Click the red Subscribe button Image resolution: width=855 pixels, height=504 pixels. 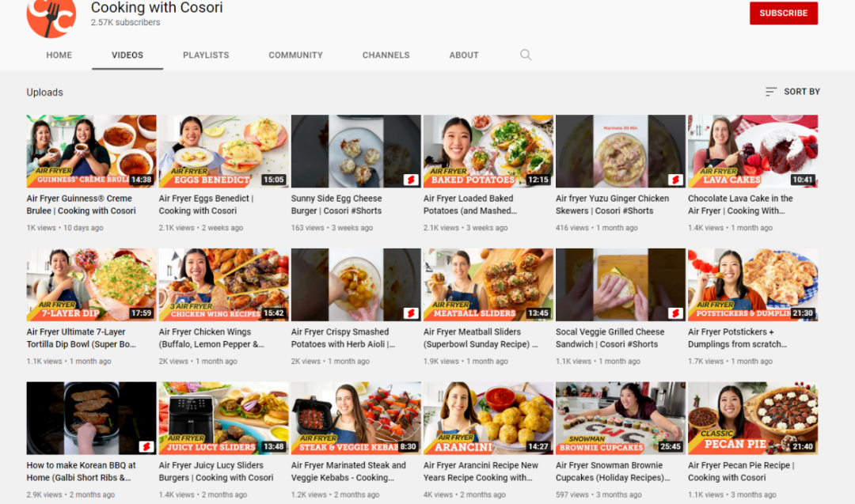784,13
